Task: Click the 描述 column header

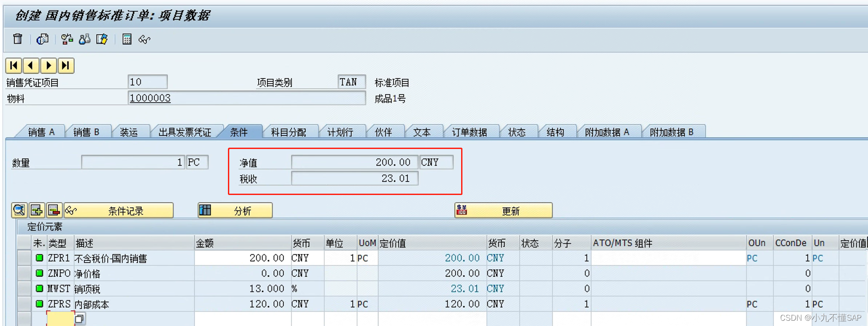Action: (x=134, y=243)
